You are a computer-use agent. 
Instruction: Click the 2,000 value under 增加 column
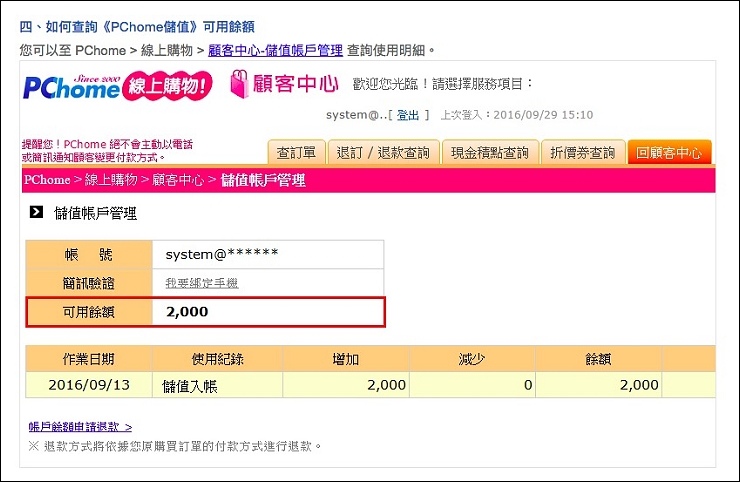[387, 385]
